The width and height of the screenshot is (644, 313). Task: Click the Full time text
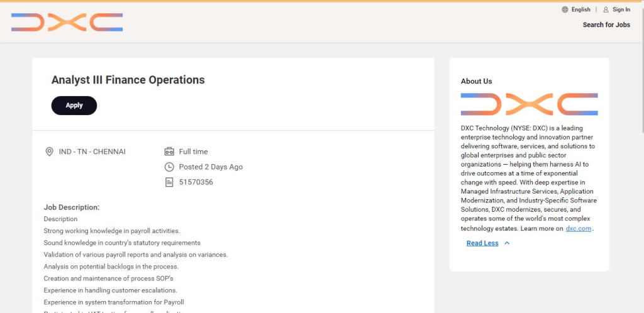[194, 151]
